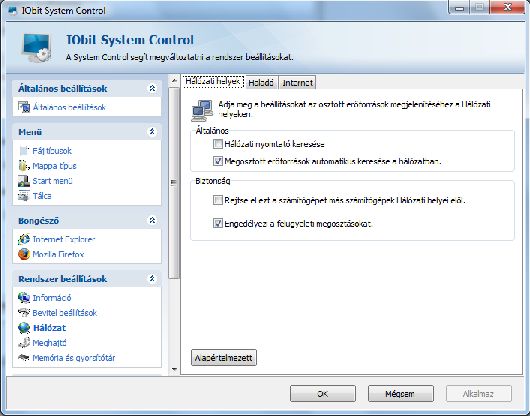
Task: Collapse the Menü section chevron
Action: (152, 131)
